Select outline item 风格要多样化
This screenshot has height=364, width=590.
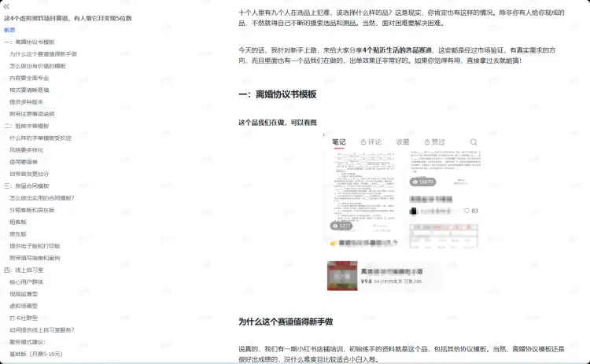26,150
